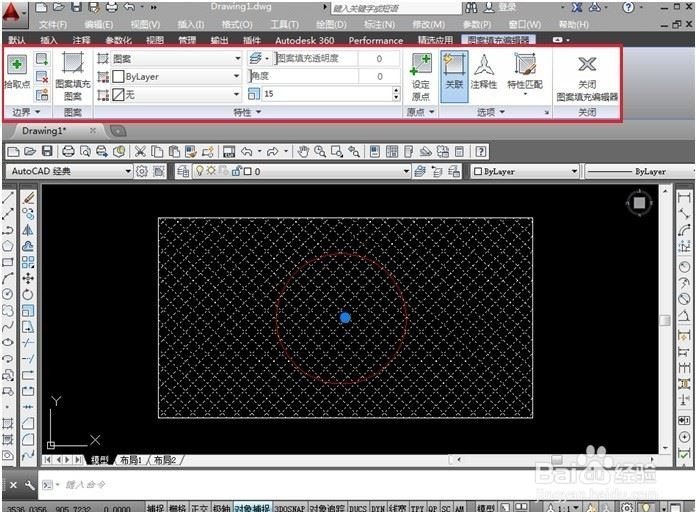The height and width of the screenshot is (512, 696).
Task: Switch to the 默认 ribbon tab
Action: 17,40
